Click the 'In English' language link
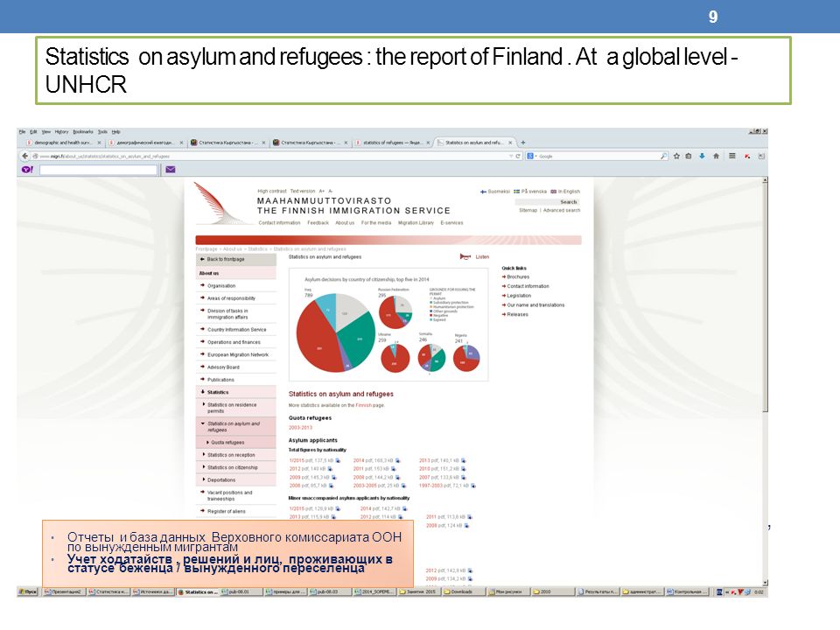The image size is (840, 630). [x=566, y=192]
